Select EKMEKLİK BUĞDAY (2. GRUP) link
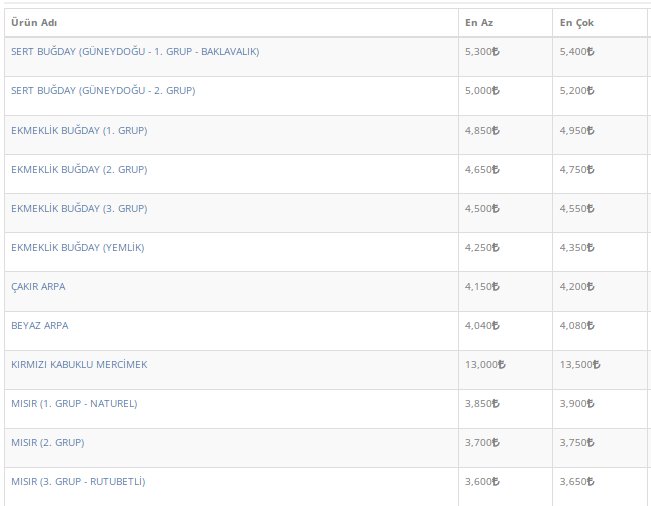 pos(79,170)
